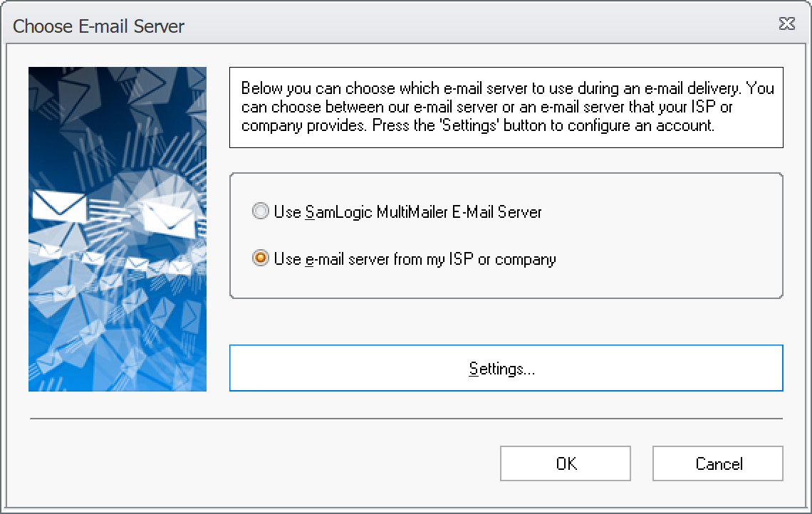
Task: Click the flying envelopes illustration
Action: click(117, 228)
